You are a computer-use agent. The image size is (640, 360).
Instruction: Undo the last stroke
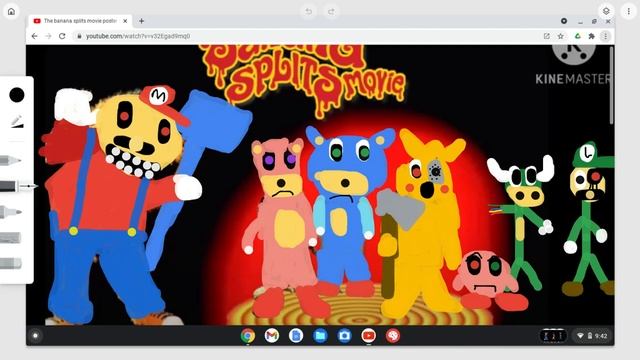point(309,11)
